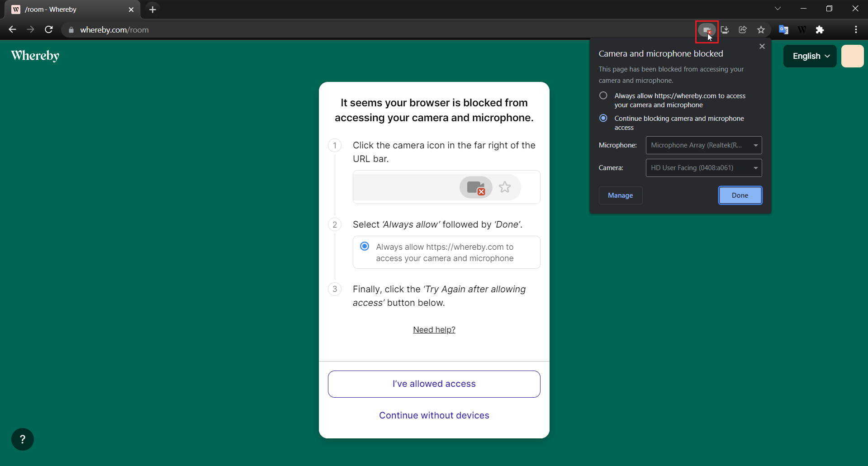Click the install app icon in address bar
This screenshot has height=466, width=868.
[725, 30]
